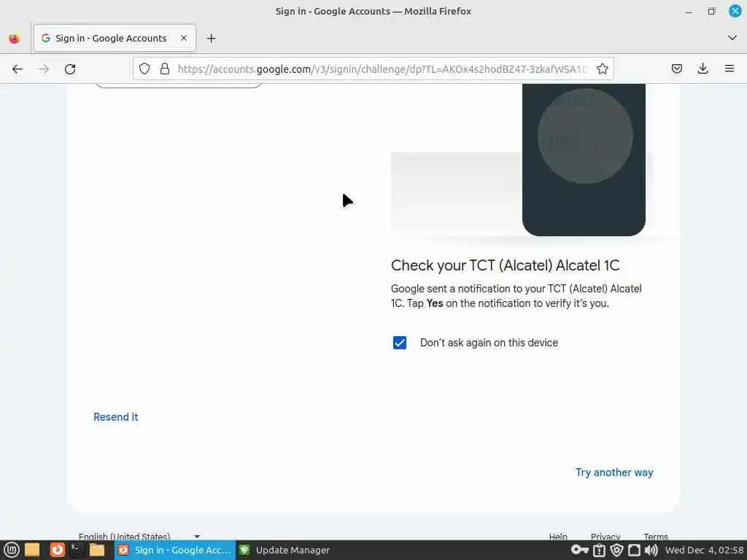Open the Privacy footer link
The width and height of the screenshot is (747, 560).
[x=605, y=537]
